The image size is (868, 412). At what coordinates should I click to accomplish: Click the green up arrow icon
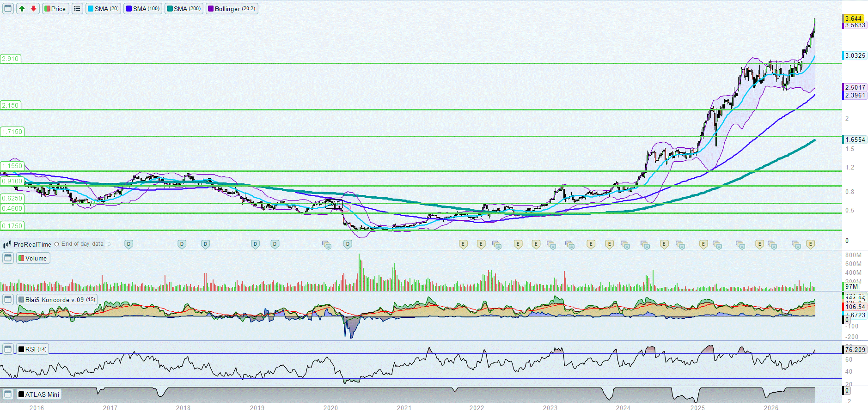(x=22, y=8)
